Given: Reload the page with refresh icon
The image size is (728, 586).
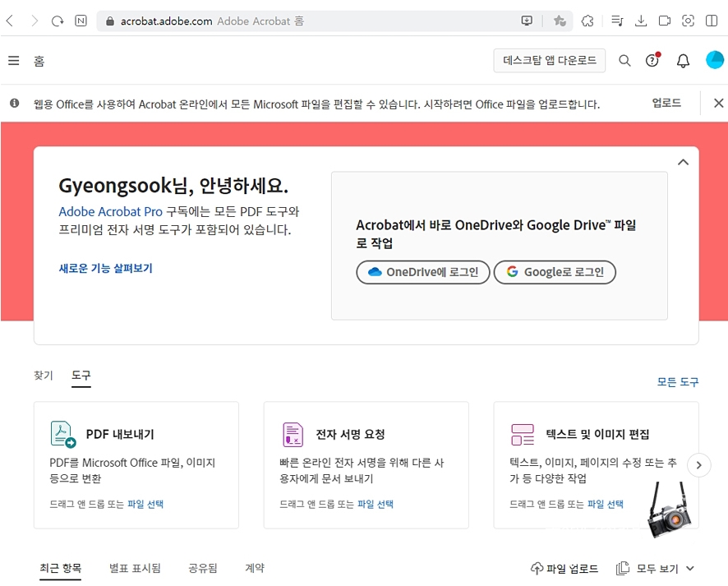Looking at the screenshot, I should [58, 21].
